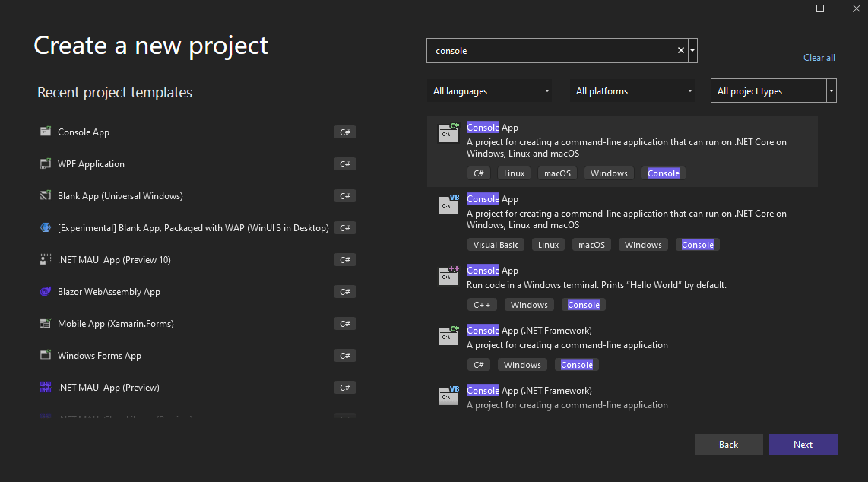
Task: Click the Windows tag under the C++ Console App
Action: click(529, 305)
